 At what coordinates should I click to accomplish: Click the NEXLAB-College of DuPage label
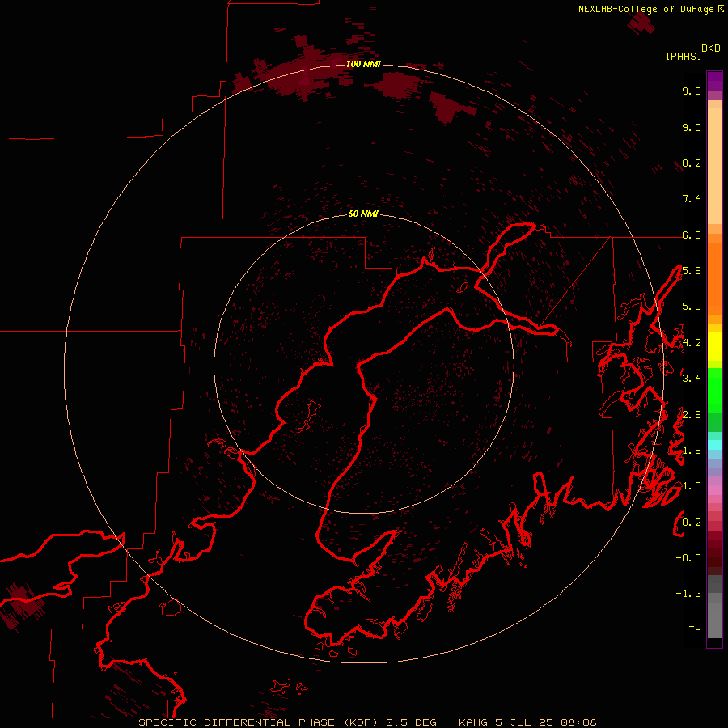coord(645,9)
